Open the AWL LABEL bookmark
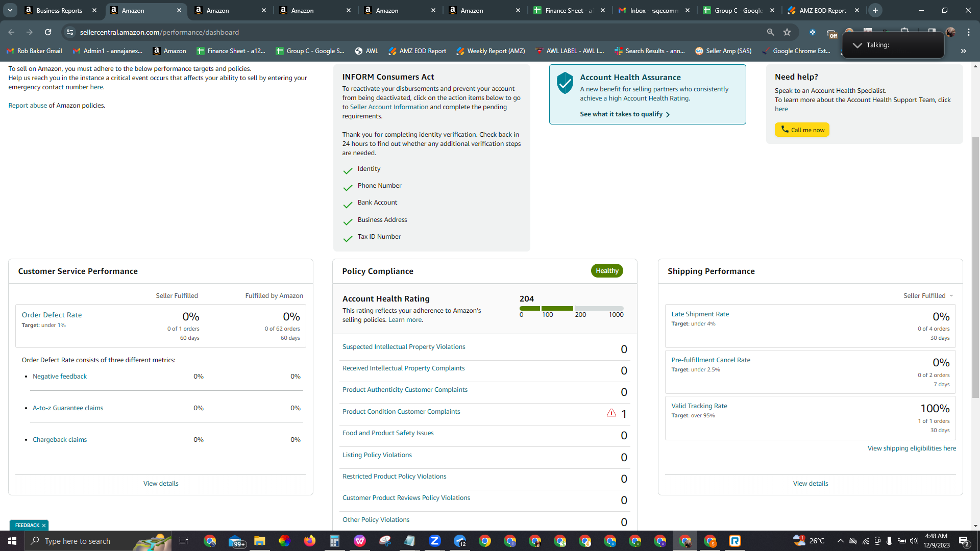Viewport: 980px width, 551px height. tap(570, 51)
